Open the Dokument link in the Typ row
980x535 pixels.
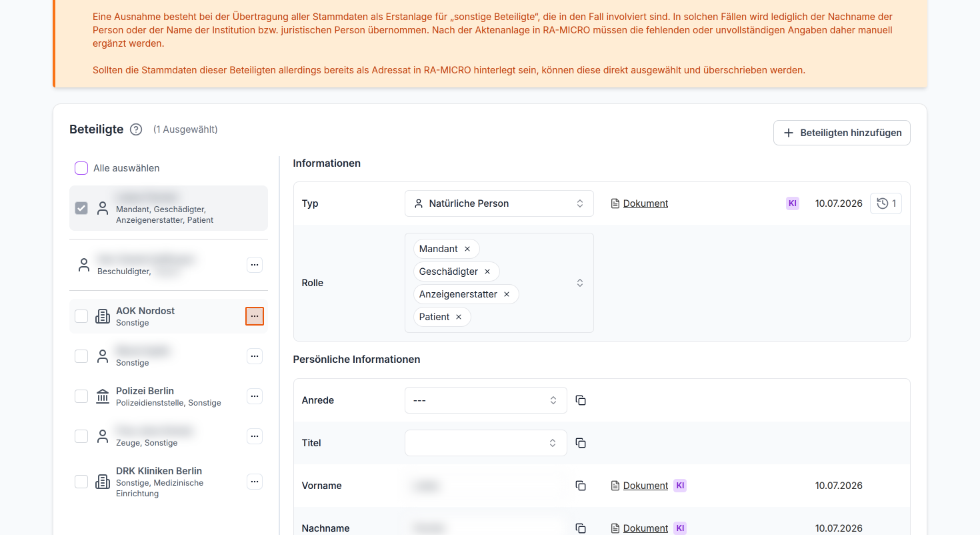coord(645,203)
